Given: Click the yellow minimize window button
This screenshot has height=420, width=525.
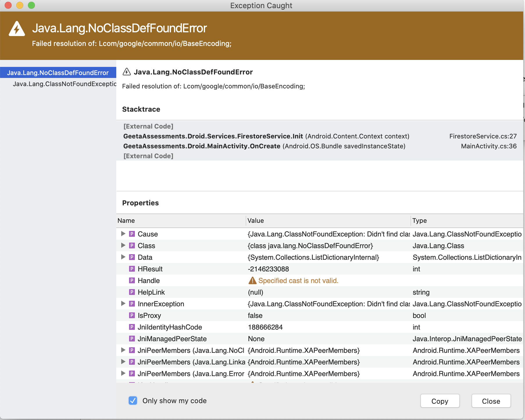Looking at the screenshot, I should tap(20, 5).
